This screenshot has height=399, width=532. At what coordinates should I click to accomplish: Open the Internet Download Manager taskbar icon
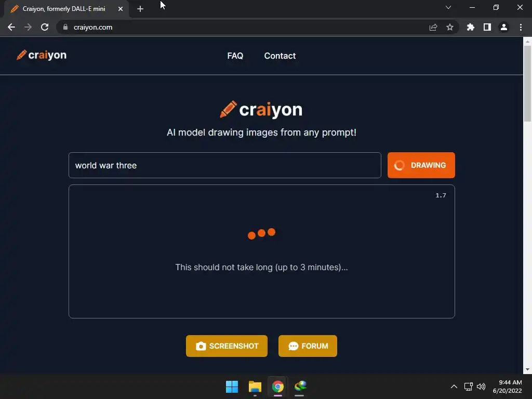[x=300, y=387]
